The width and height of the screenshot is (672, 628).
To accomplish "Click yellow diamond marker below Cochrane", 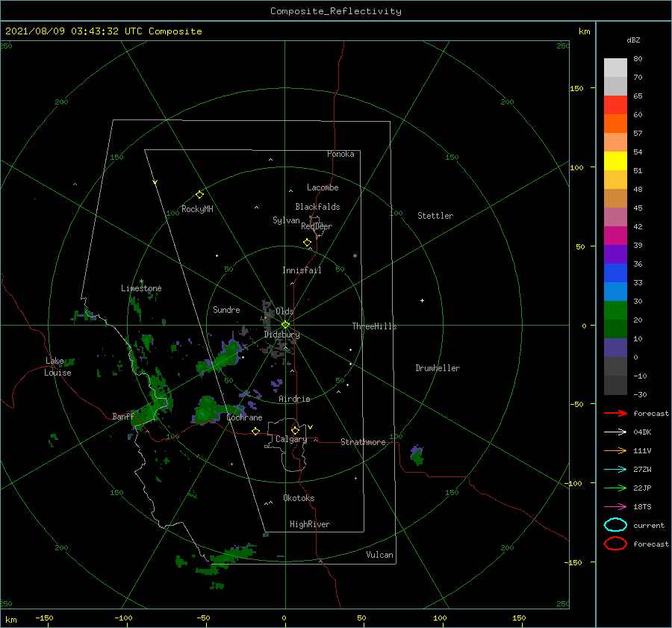I will [255, 432].
